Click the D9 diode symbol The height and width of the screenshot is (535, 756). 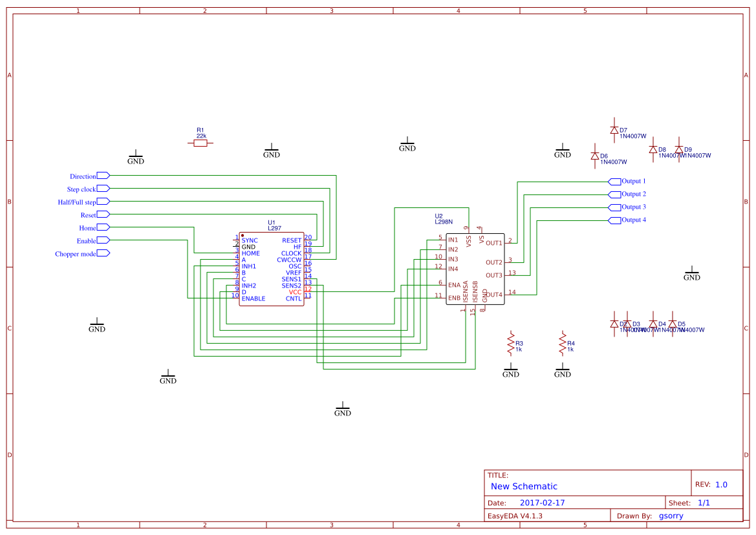pos(679,149)
